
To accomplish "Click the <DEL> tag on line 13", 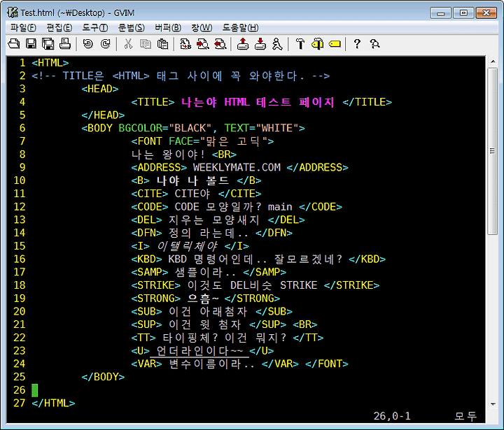I will tap(146, 220).
